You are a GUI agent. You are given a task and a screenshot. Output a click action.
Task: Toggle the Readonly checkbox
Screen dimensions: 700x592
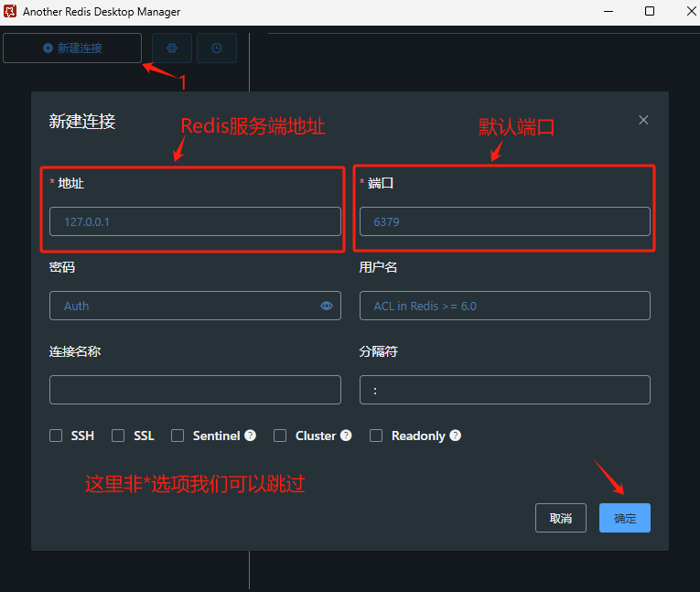pos(376,436)
